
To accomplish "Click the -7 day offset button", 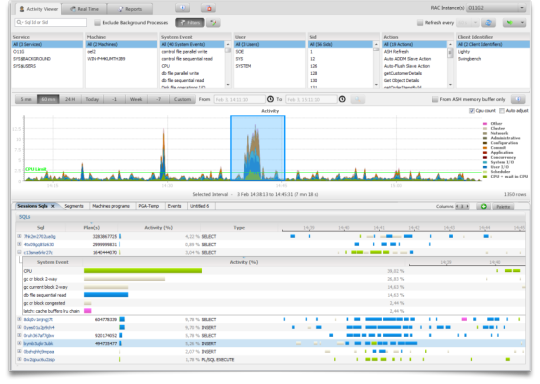I will 158,99.
